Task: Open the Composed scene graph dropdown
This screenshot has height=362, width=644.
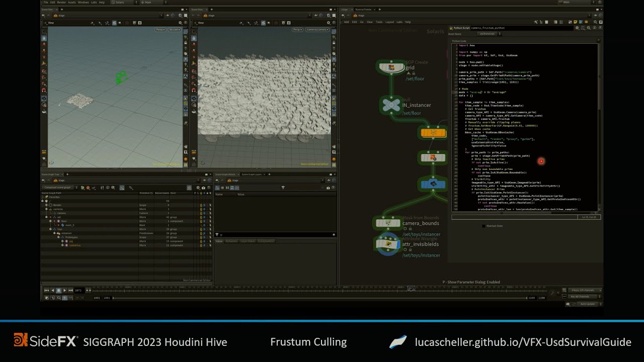Action: (58, 188)
